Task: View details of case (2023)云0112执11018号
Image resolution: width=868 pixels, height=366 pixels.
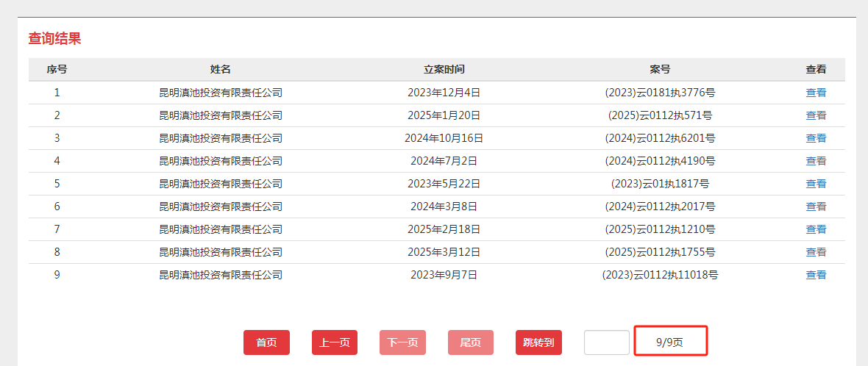Action: 816,274
